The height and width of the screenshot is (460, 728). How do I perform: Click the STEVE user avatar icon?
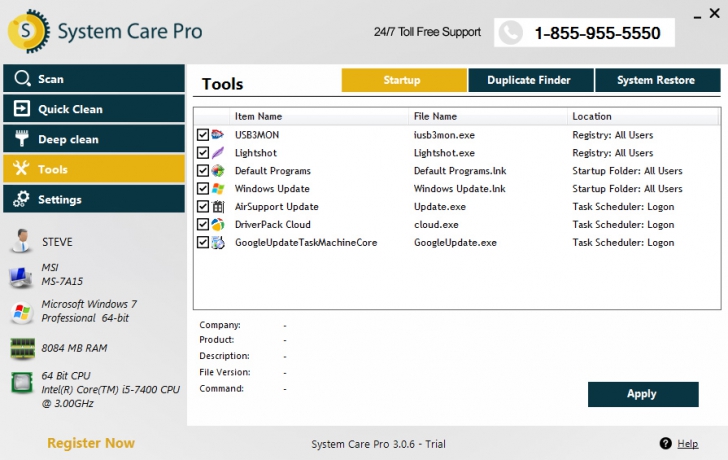point(21,240)
